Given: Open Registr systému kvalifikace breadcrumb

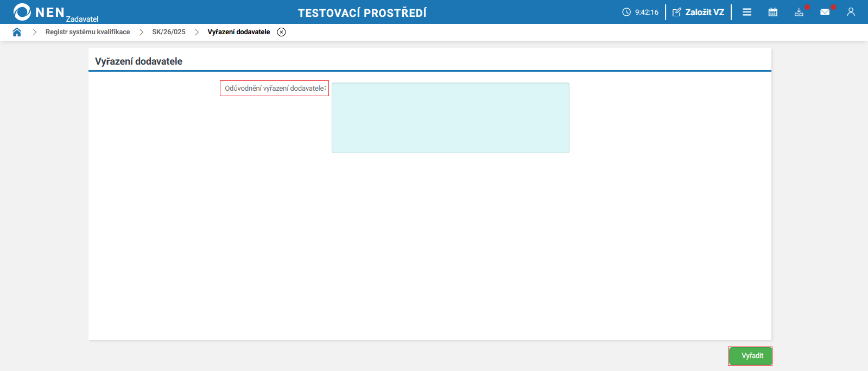Looking at the screenshot, I should click(x=87, y=32).
